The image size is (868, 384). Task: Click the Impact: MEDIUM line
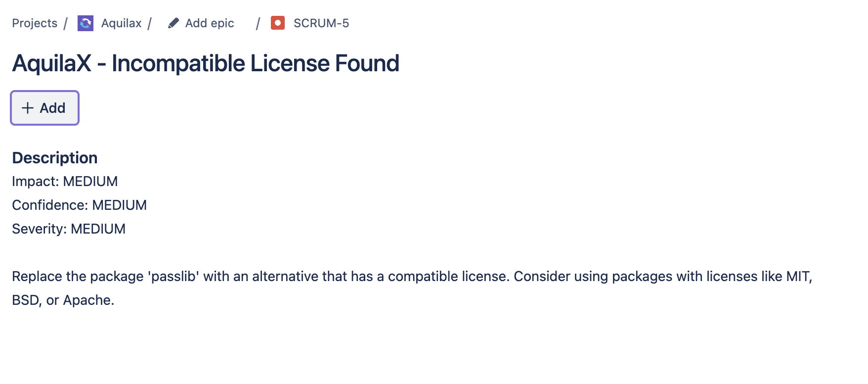click(x=65, y=182)
